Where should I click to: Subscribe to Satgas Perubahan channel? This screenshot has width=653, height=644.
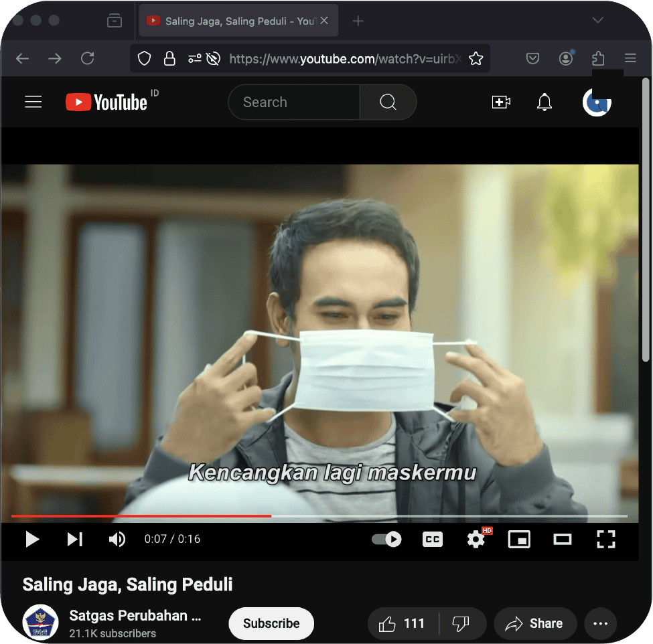pos(271,624)
